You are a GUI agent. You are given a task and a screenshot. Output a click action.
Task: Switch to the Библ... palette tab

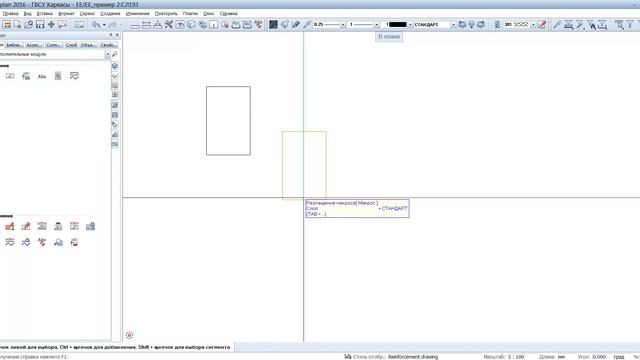click(15, 45)
